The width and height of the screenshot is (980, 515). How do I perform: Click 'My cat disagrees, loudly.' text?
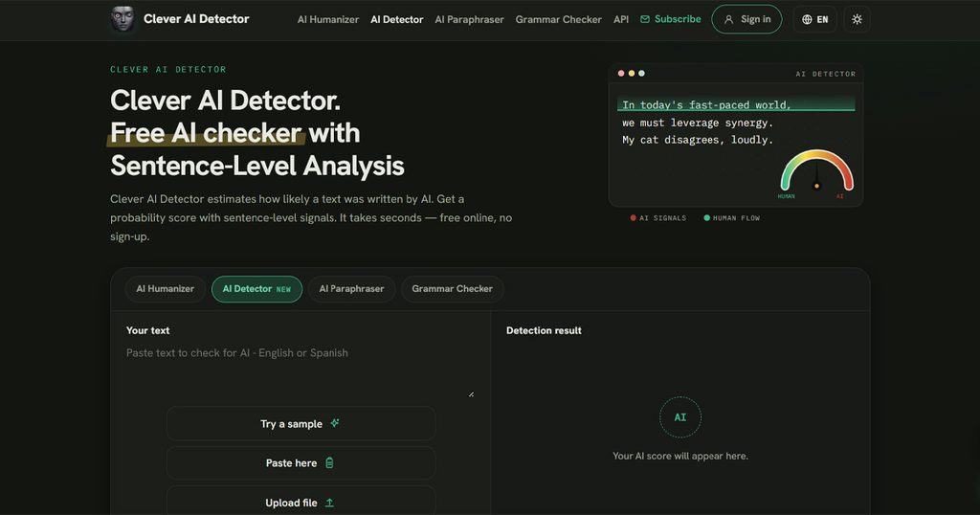tap(698, 140)
